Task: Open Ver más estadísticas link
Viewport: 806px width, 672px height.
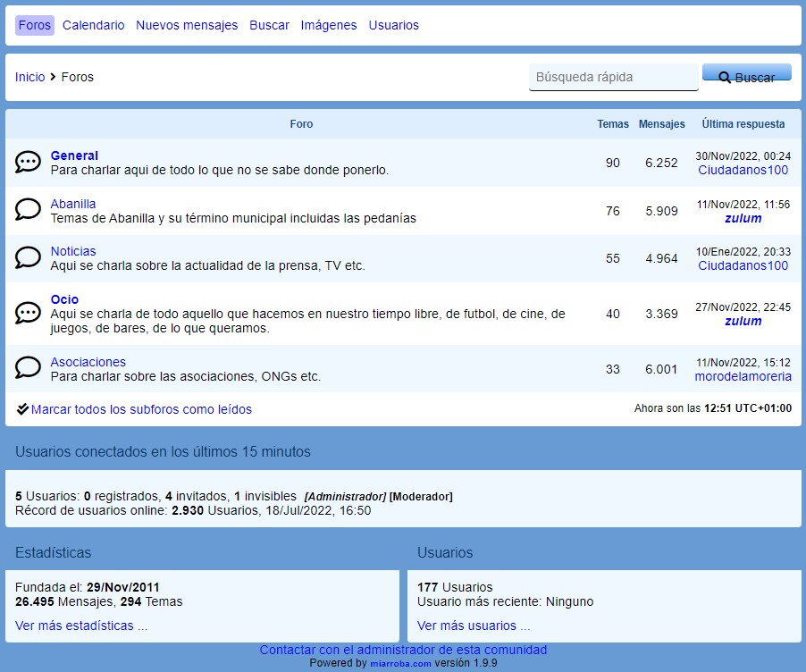Action: (81, 626)
